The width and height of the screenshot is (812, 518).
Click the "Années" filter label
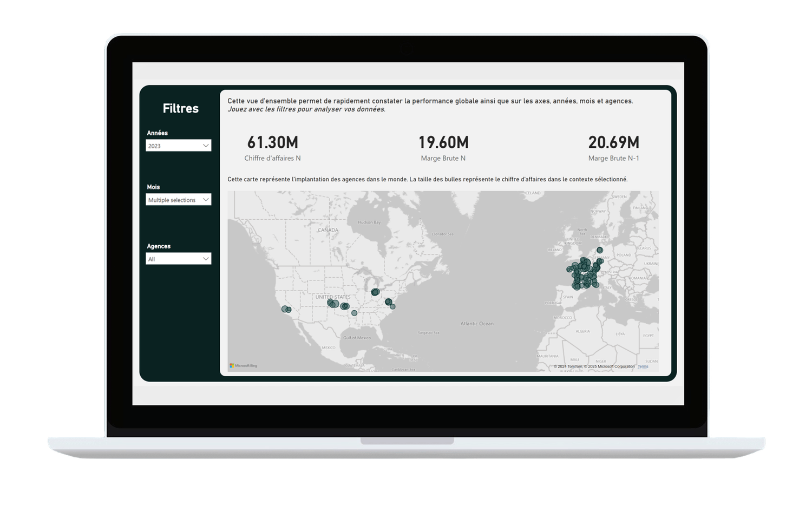click(158, 133)
